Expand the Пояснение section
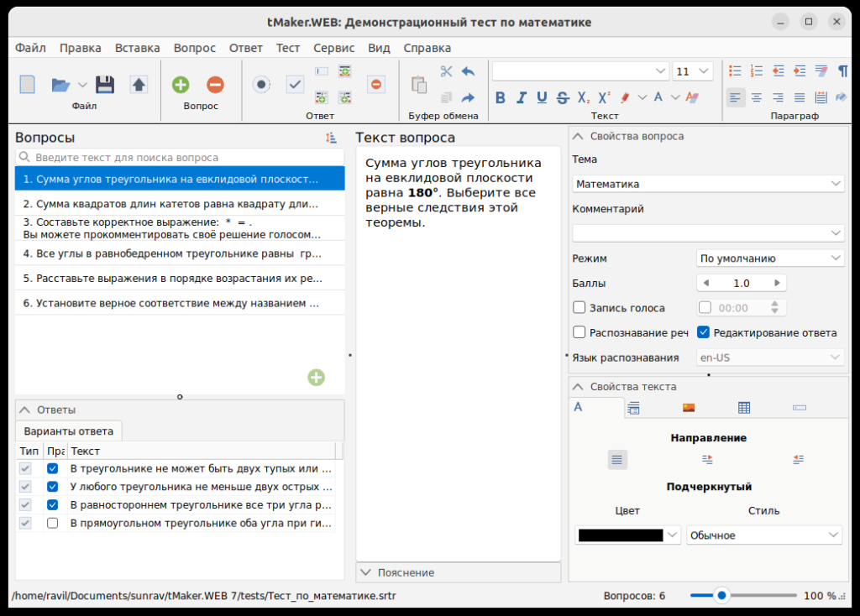 coord(365,572)
